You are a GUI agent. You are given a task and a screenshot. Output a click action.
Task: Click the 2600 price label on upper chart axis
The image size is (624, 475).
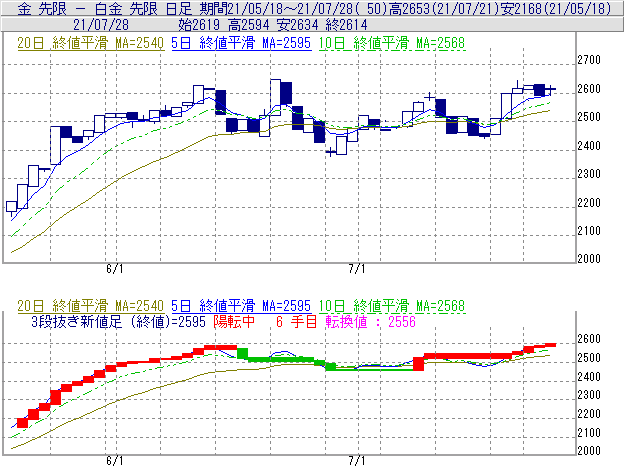click(589, 89)
